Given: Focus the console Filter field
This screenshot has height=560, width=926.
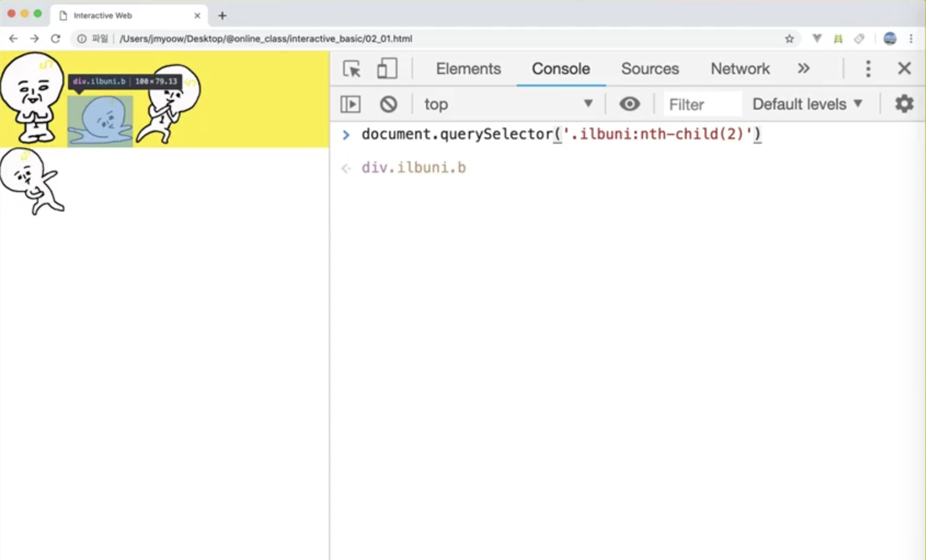Looking at the screenshot, I should tap(703, 105).
